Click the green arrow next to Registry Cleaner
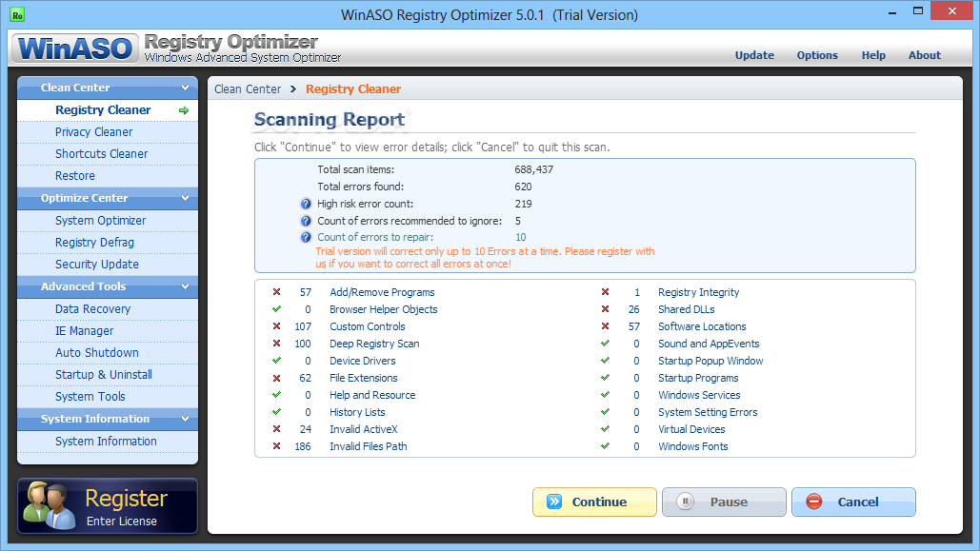The width and height of the screenshot is (980, 551). 184,110
